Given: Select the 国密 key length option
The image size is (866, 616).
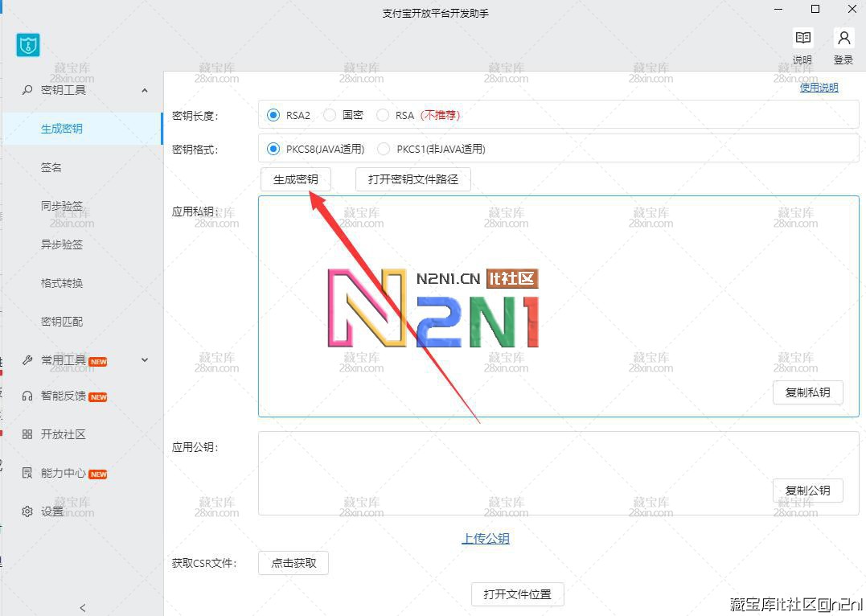Looking at the screenshot, I should [330, 115].
